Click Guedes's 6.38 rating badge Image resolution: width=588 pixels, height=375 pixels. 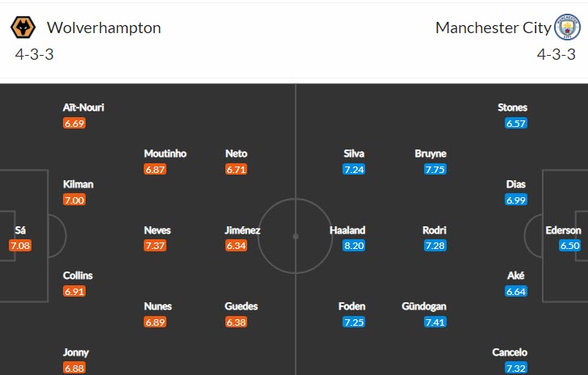[x=236, y=322]
